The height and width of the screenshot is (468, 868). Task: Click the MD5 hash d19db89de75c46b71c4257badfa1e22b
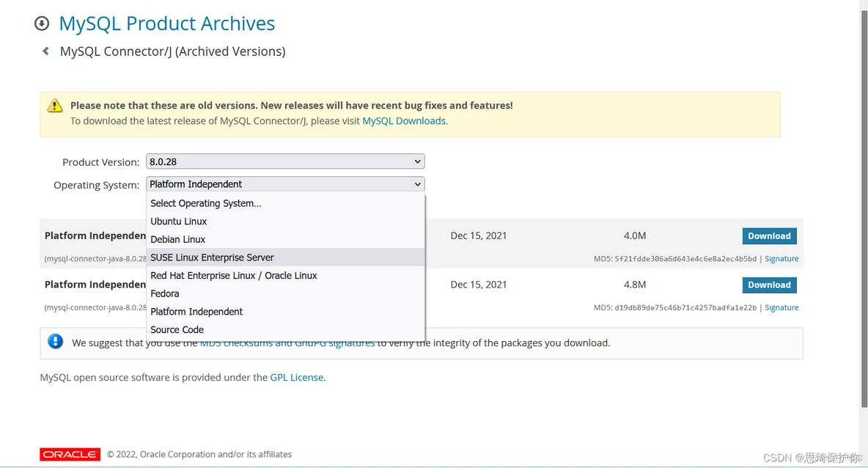pos(685,307)
